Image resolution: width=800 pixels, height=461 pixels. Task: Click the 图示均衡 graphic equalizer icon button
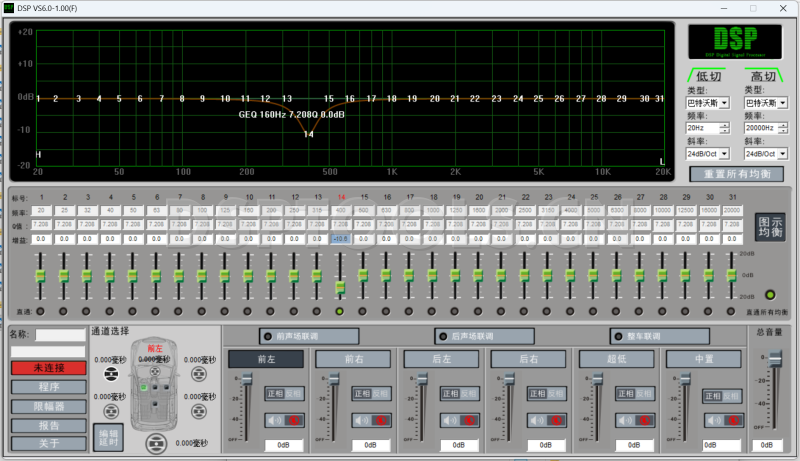coord(770,227)
